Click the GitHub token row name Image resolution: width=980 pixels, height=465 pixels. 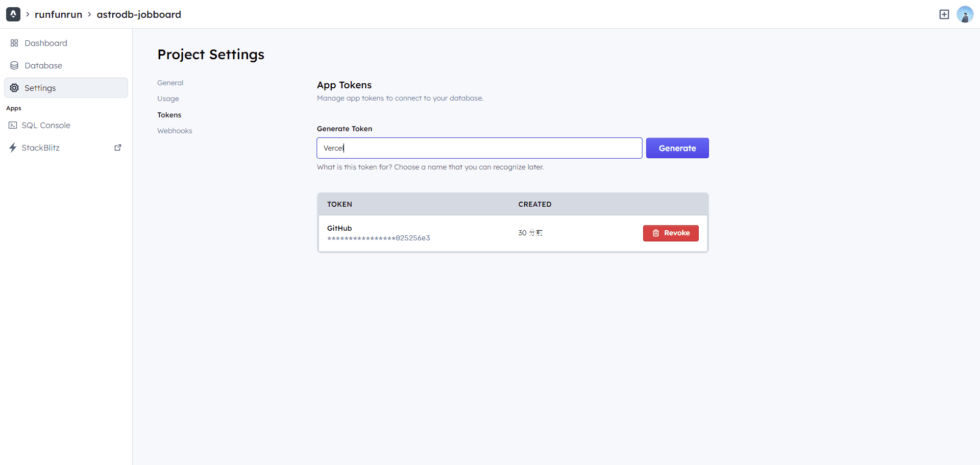[x=339, y=228]
